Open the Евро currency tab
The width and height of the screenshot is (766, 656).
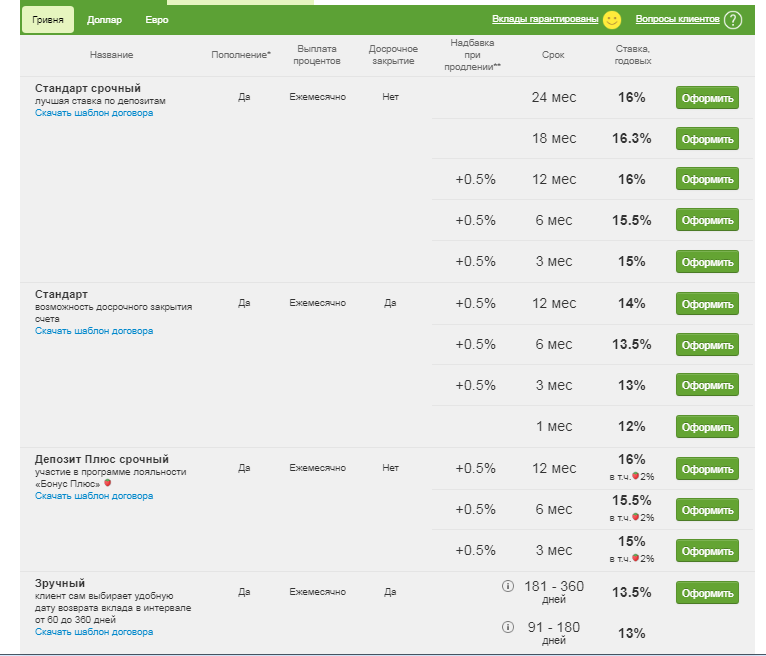pos(157,20)
